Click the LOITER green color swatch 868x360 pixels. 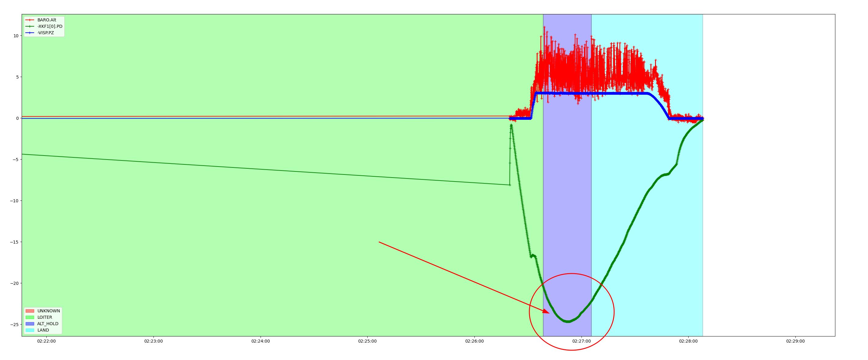pos(30,317)
